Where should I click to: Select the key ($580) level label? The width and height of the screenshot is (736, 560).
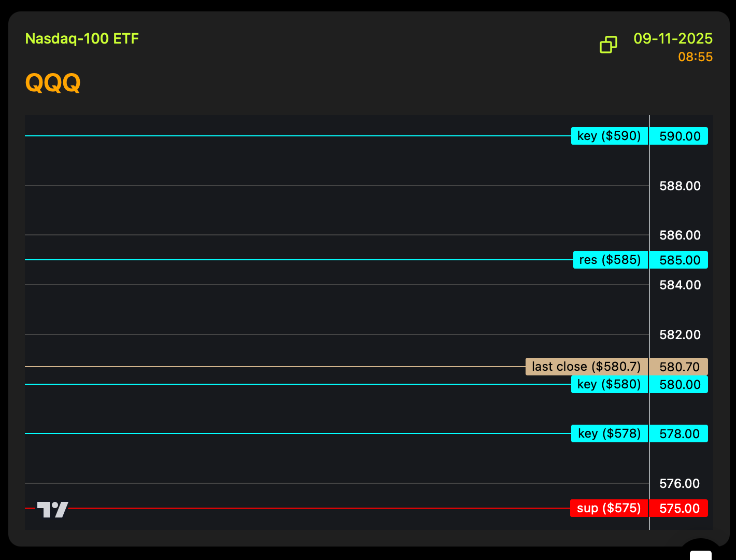(610, 384)
